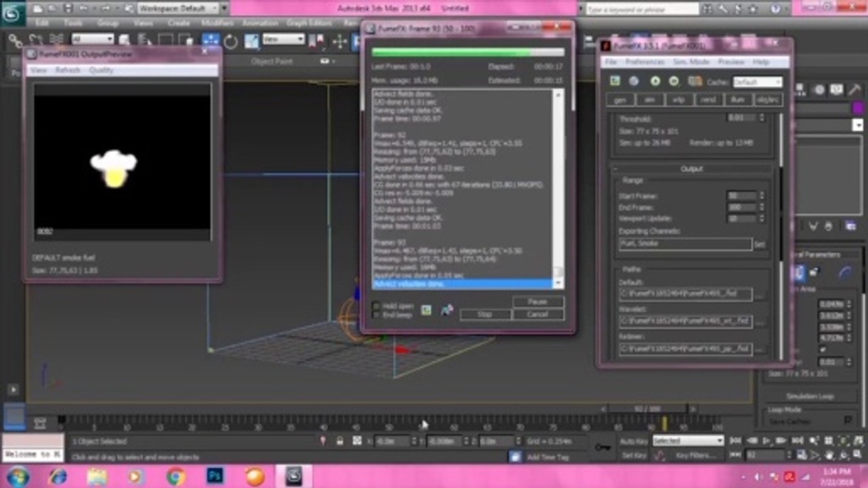
Task: Click the Undo arrow in quick access toolbar
Action: coord(82,9)
